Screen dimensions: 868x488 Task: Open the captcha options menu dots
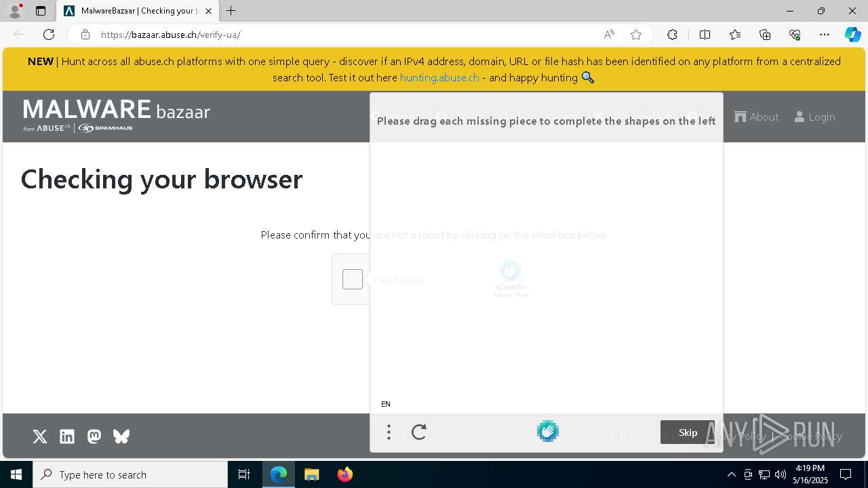(x=389, y=432)
